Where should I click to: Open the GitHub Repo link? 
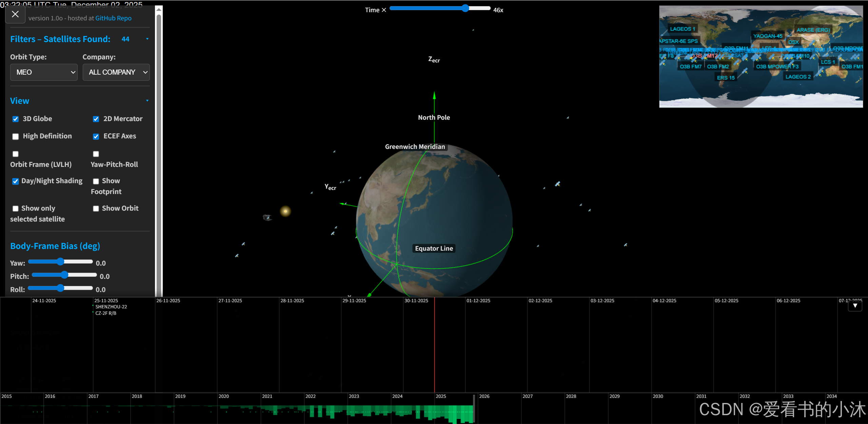click(113, 18)
